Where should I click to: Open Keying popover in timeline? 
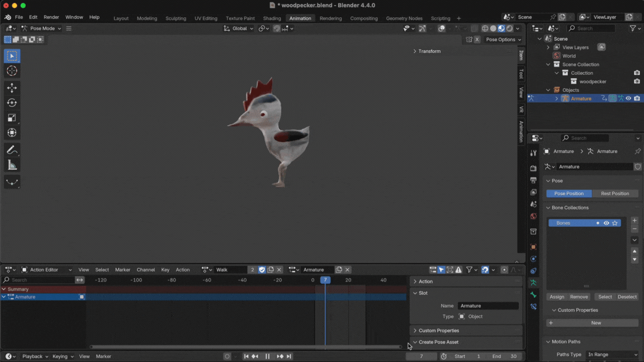(x=63, y=356)
